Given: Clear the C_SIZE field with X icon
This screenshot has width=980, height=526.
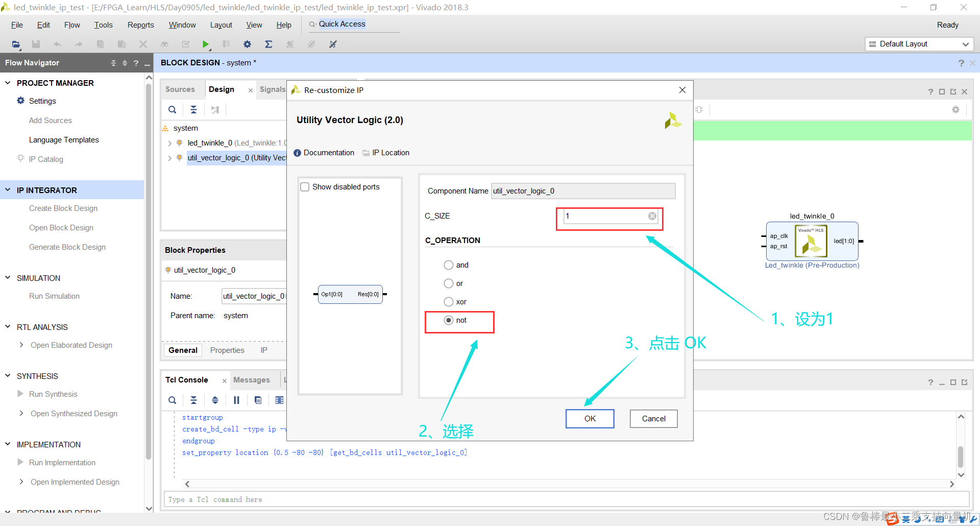Looking at the screenshot, I should coord(652,216).
